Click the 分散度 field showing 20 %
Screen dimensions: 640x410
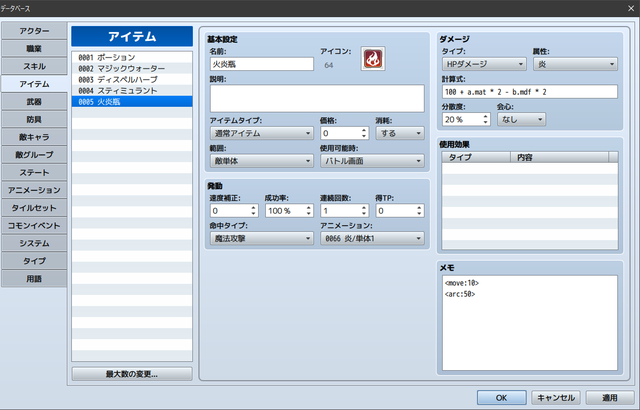pos(462,120)
